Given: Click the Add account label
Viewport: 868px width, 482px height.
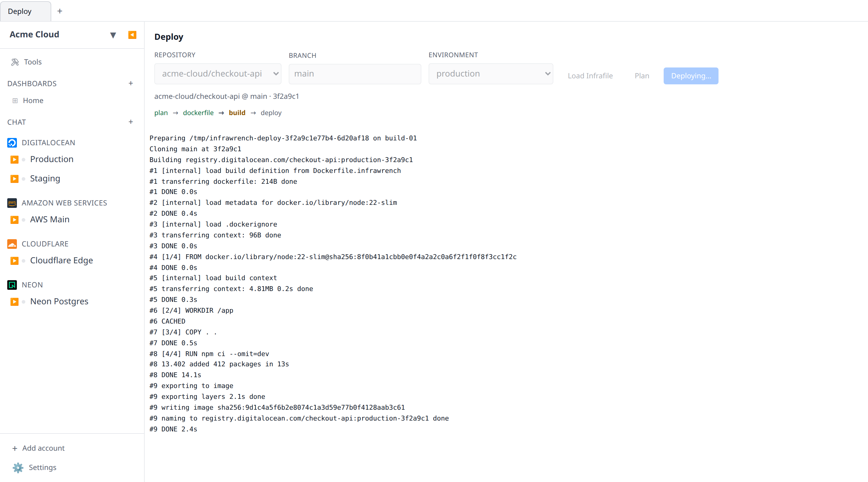Looking at the screenshot, I should pyautogui.click(x=43, y=448).
